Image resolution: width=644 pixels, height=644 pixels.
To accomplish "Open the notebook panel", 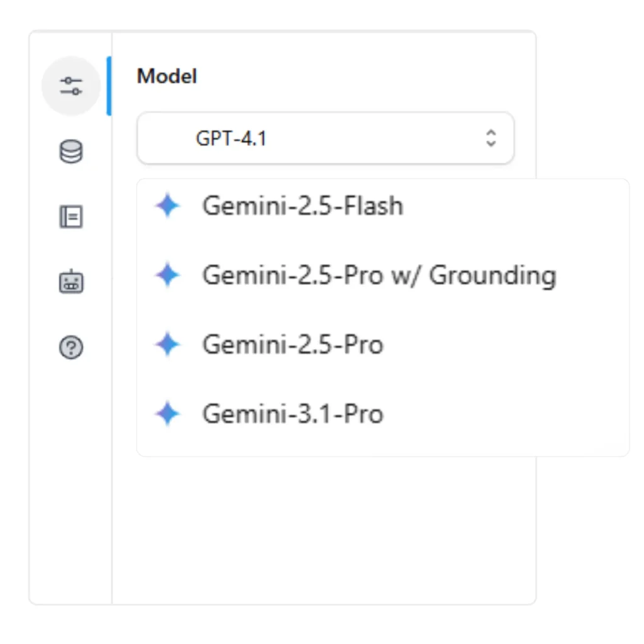I will point(71,216).
